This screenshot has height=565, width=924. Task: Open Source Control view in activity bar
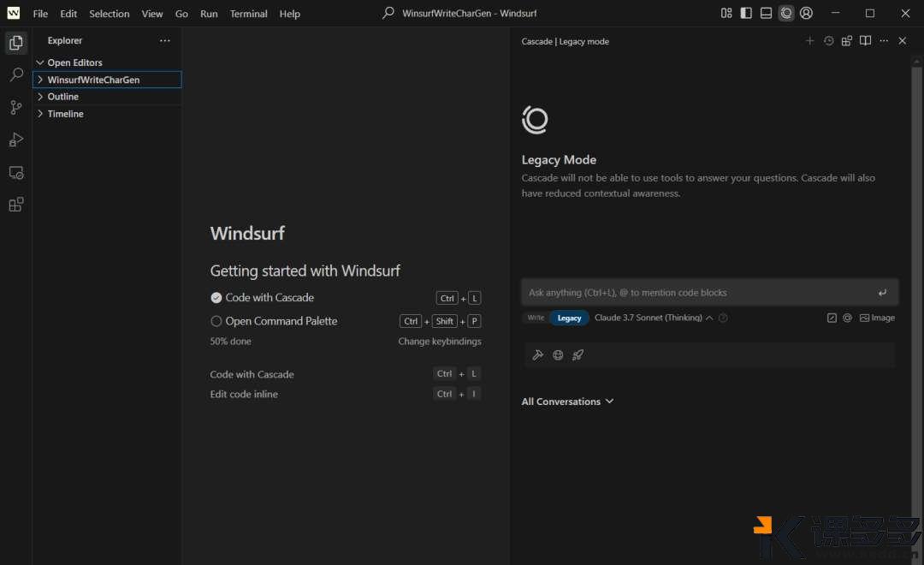(x=16, y=107)
